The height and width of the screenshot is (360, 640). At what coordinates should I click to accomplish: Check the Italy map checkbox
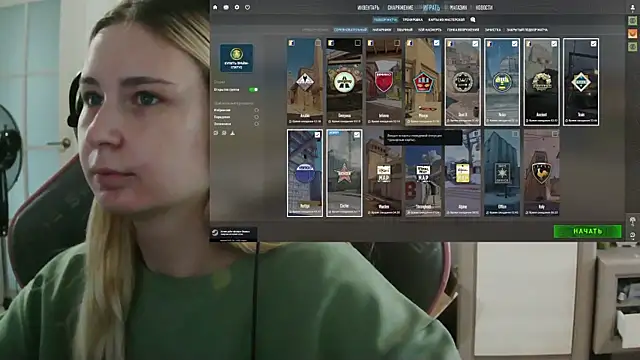pyautogui.click(x=555, y=134)
